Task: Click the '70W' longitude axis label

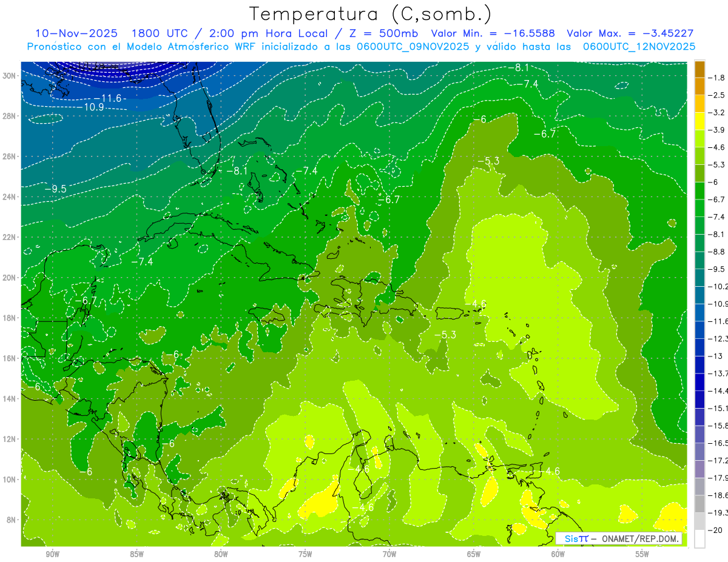Action: (x=389, y=554)
